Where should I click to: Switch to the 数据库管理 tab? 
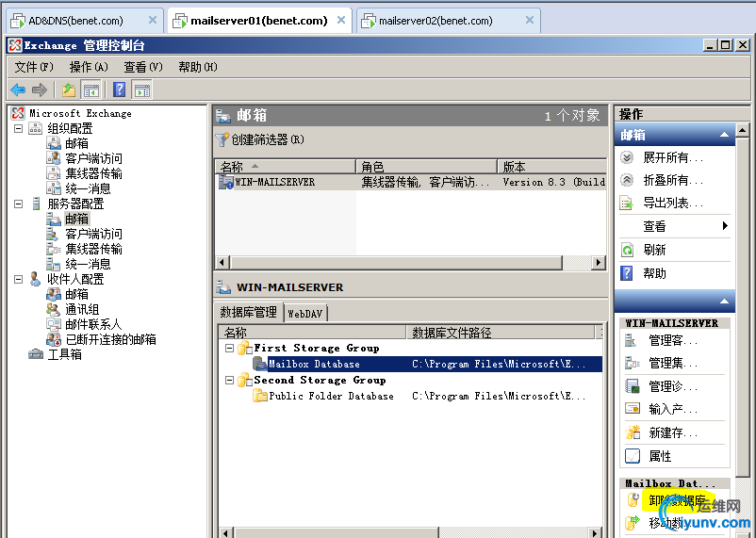point(248,313)
